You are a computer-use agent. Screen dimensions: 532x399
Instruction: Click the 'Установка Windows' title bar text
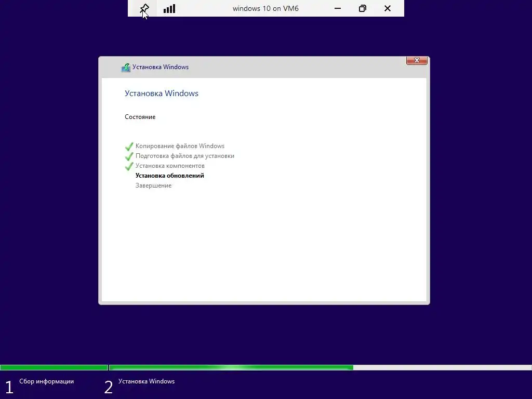coord(161,67)
